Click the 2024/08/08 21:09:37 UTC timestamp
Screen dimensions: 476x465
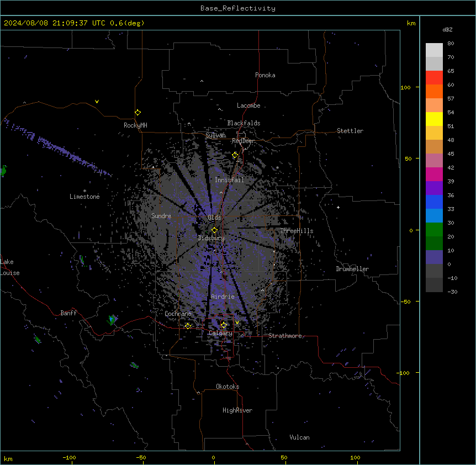(x=74, y=23)
